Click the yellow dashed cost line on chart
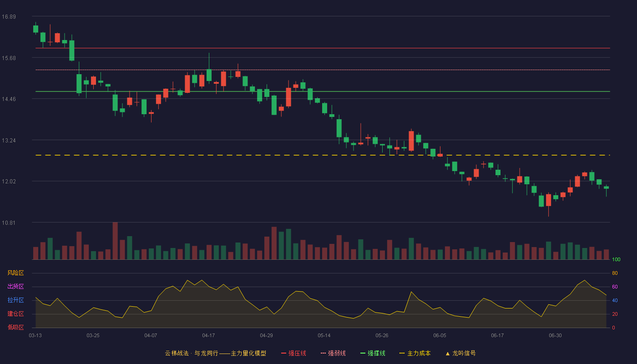637x364 pixels. [323, 155]
